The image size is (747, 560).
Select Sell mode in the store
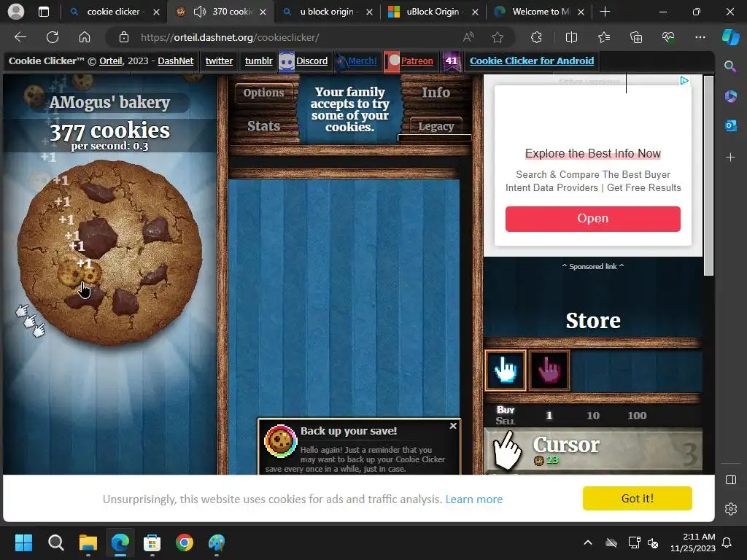click(x=506, y=421)
